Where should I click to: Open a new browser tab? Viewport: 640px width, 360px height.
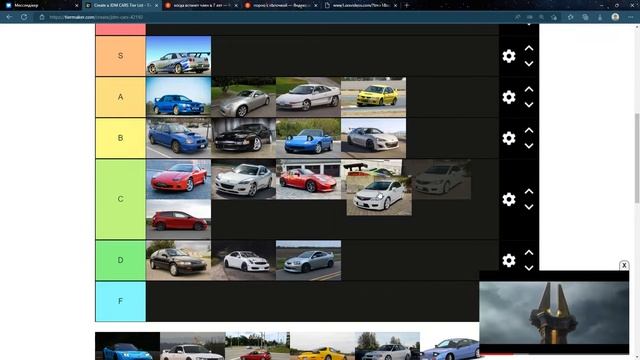407,5
